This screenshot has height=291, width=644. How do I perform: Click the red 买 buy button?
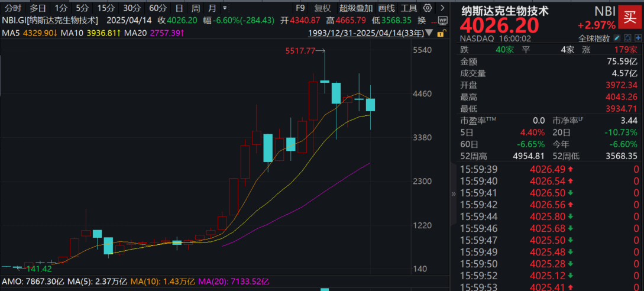[630, 17]
